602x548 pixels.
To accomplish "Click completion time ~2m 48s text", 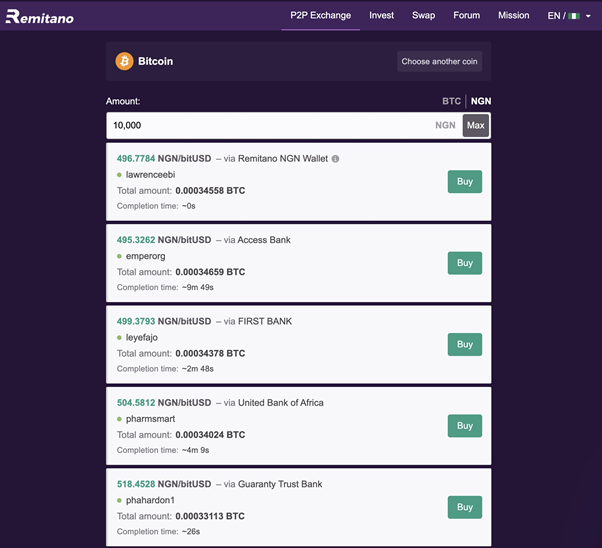I will (x=198, y=369).
